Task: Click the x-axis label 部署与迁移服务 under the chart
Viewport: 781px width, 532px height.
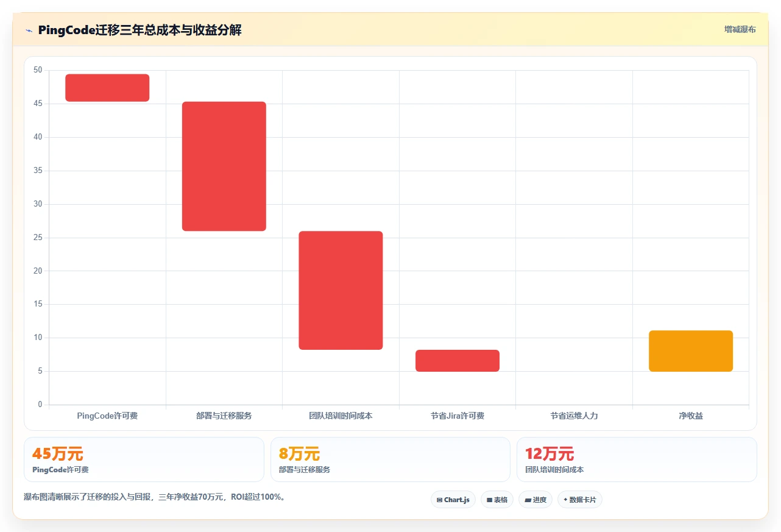Action: pyautogui.click(x=224, y=416)
